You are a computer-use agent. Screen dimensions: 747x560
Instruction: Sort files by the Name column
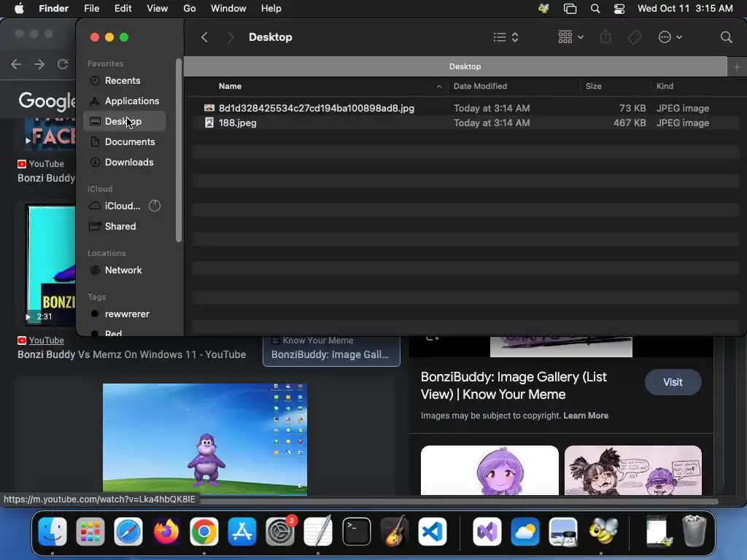point(230,86)
